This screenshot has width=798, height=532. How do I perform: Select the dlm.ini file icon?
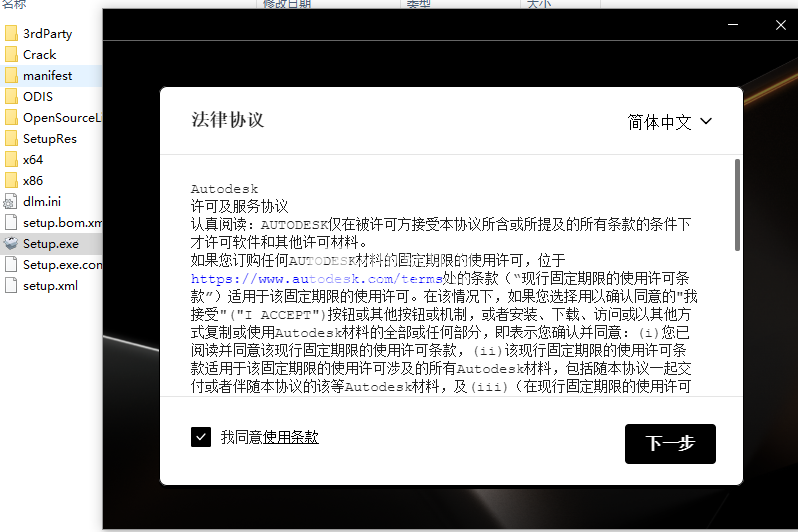(x=11, y=202)
